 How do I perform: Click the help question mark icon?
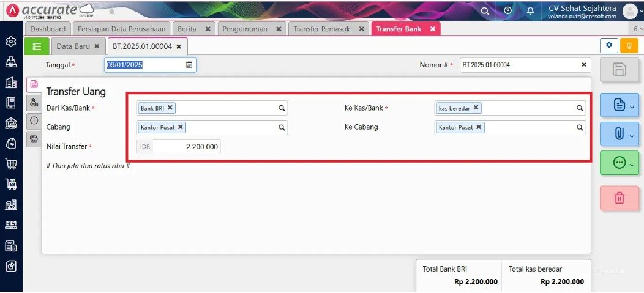(507, 10)
